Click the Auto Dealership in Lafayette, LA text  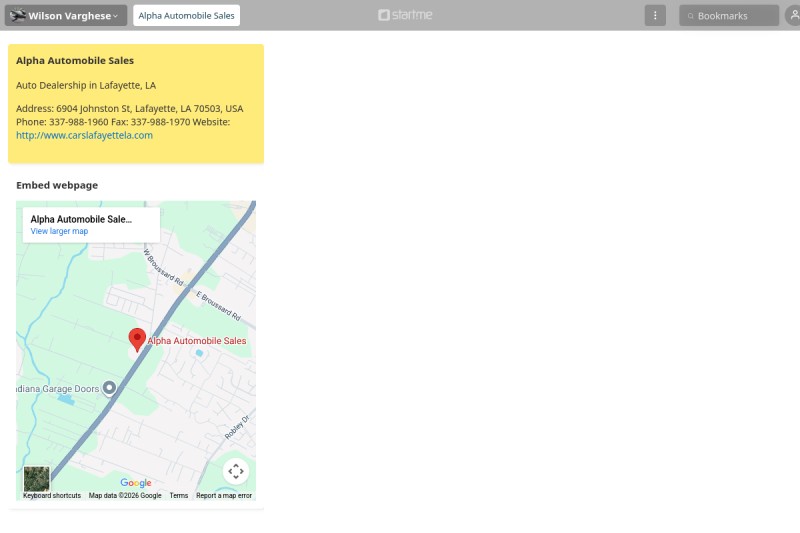pyautogui.click(x=86, y=85)
